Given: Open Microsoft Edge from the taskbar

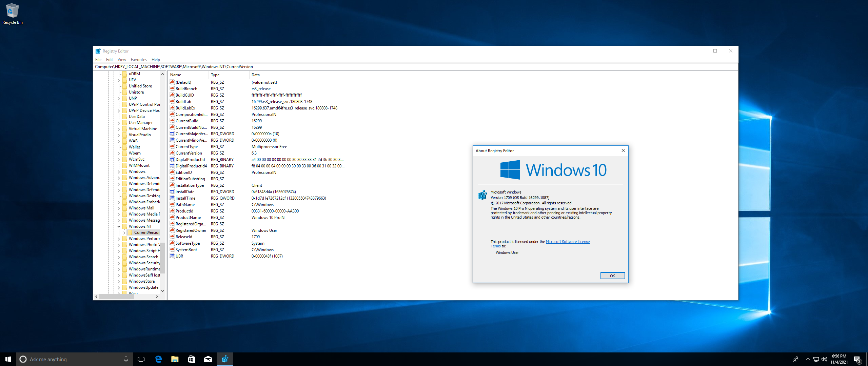Looking at the screenshot, I should 158,359.
